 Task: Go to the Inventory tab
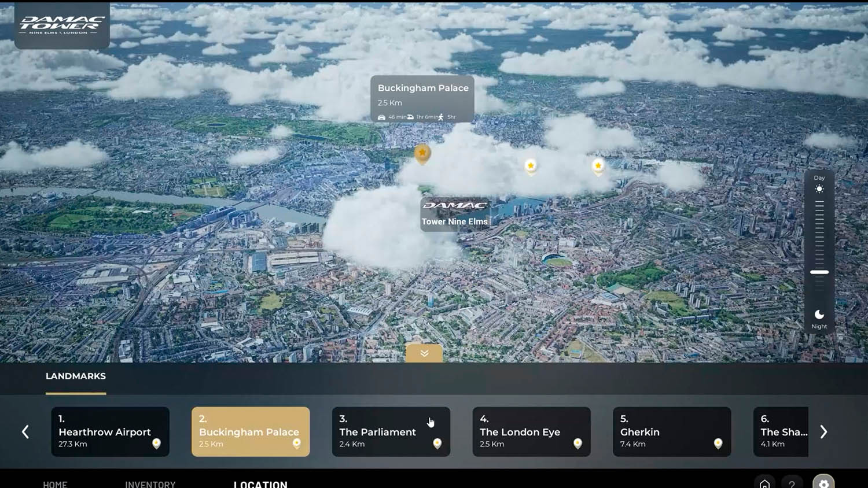point(150,484)
